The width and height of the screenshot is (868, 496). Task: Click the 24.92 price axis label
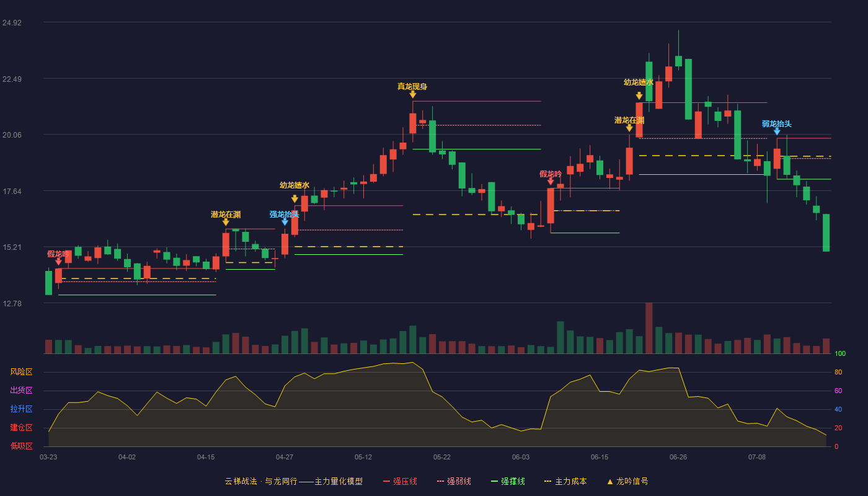12,23
